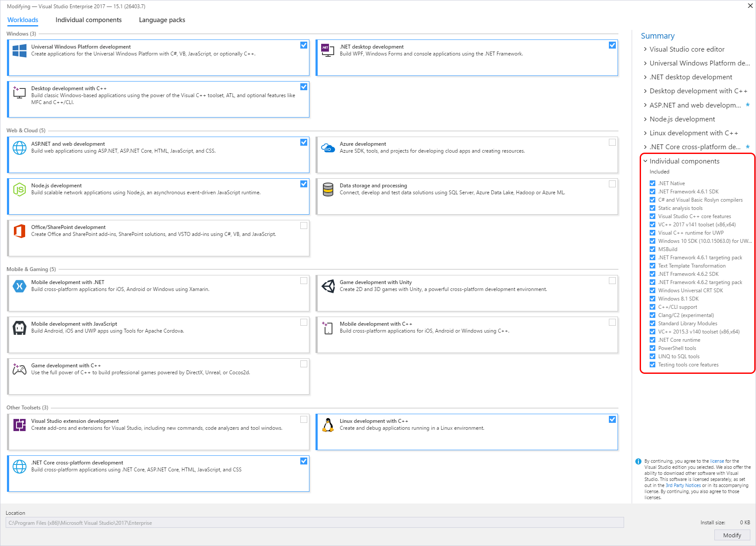Enable Mobile development with C++ workload
Viewport: 756px width, 546px height.
(612, 322)
